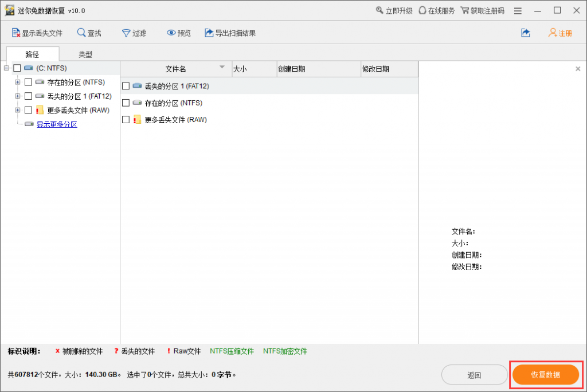Switch to the 路径 (Path) tab
The image size is (587, 392).
pyautogui.click(x=32, y=54)
